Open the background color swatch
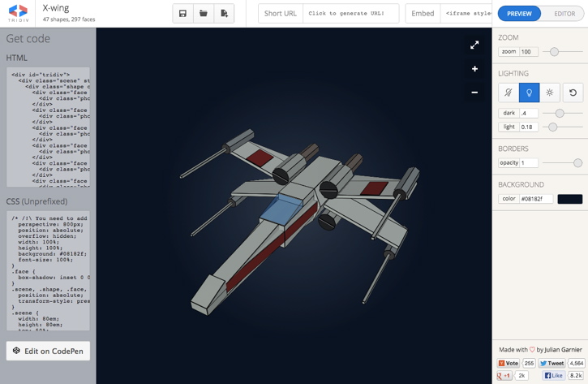Image resolution: width=588 pixels, height=384 pixels. (x=569, y=199)
